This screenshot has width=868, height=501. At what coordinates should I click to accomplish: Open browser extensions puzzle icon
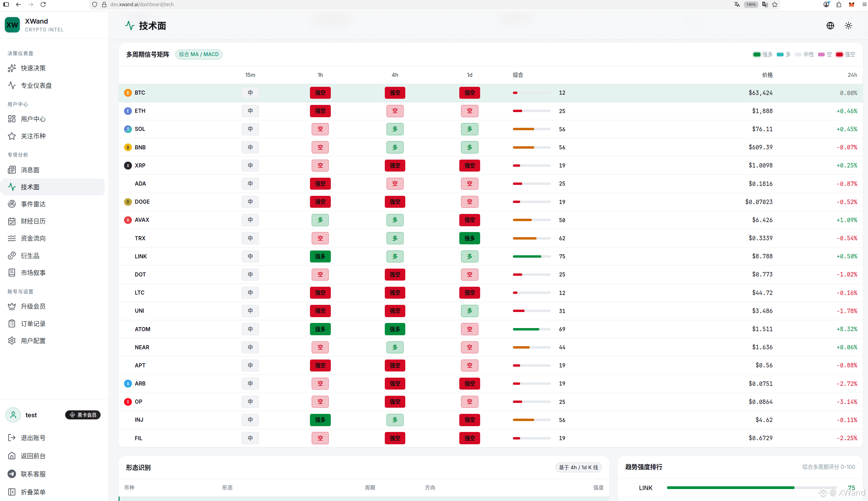tap(839, 4)
